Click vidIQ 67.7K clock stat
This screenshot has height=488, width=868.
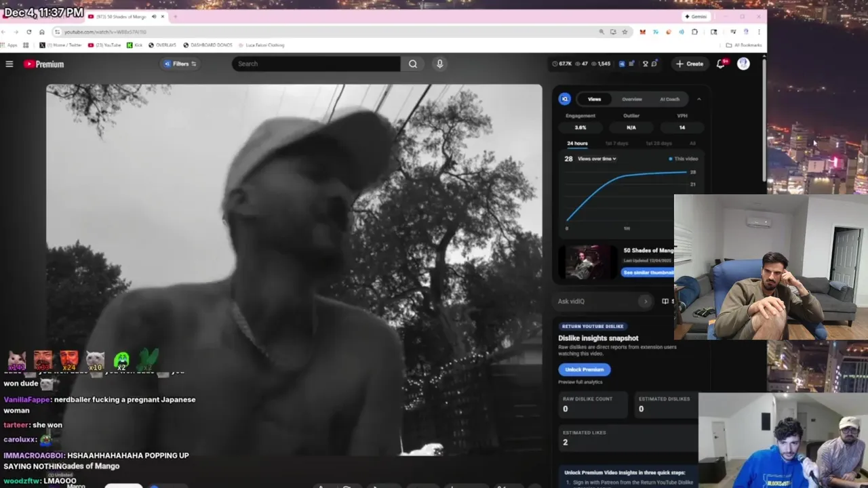(562, 64)
